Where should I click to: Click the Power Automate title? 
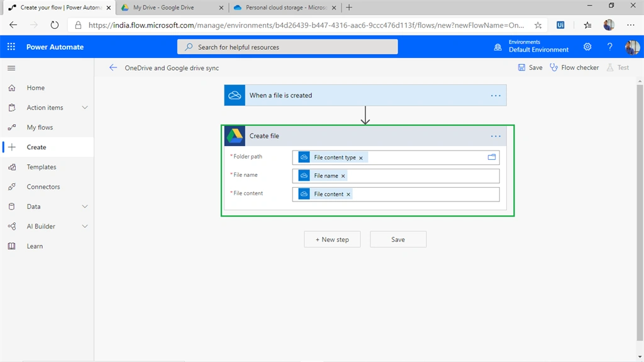(x=55, y=47)
